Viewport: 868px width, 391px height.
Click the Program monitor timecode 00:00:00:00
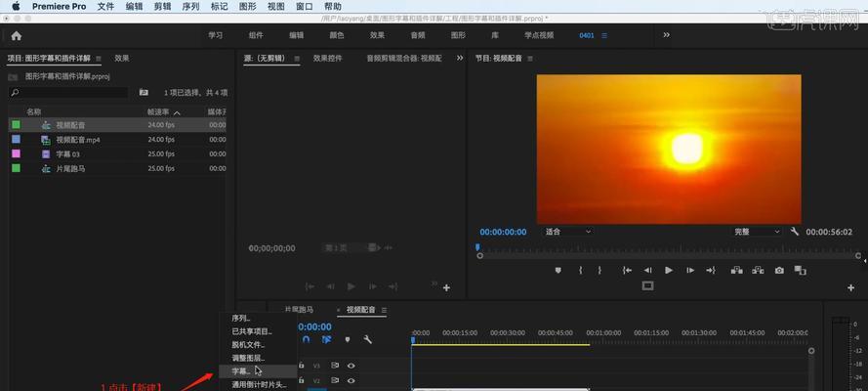coord(503,232)
